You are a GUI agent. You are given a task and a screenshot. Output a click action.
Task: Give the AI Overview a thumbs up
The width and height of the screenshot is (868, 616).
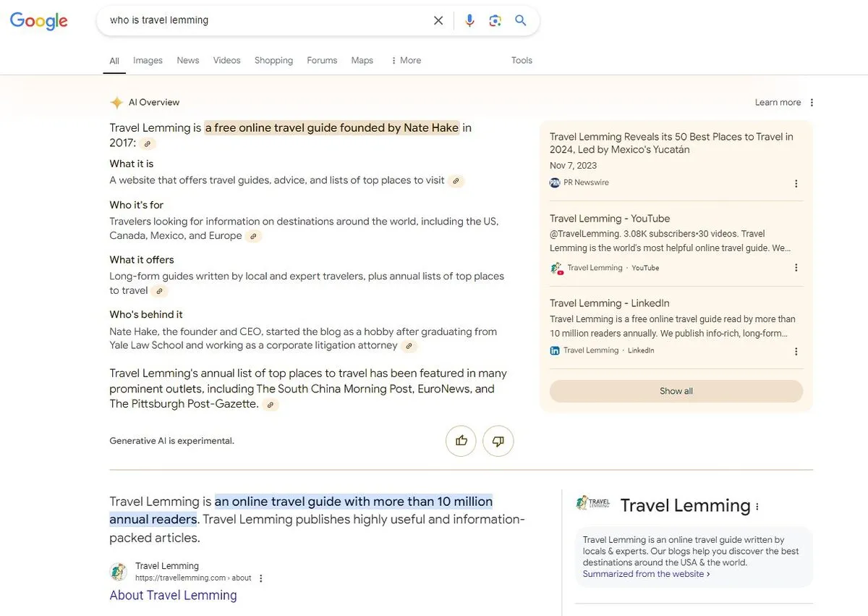click(461, 441)
